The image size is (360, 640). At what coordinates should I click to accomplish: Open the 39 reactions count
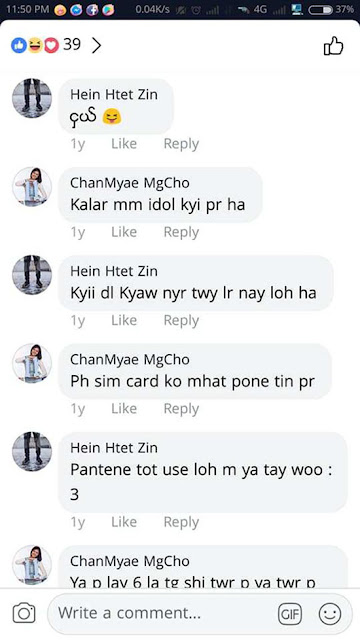click(72, 44)
